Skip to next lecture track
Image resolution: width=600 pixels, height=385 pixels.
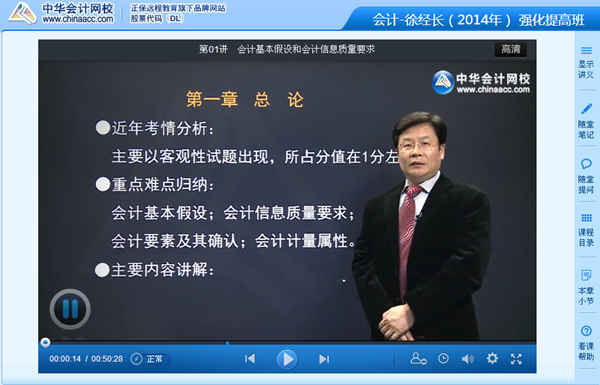[324, 359]
